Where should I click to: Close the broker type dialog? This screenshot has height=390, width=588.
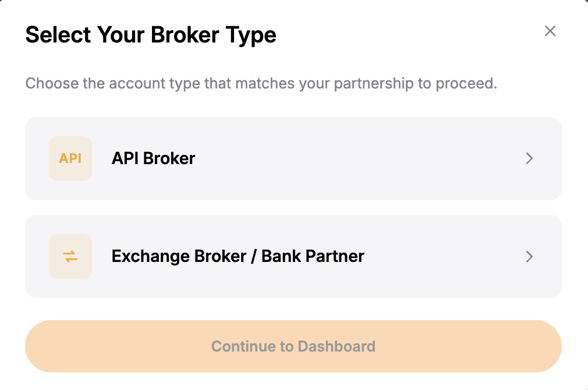pos(550,31)
